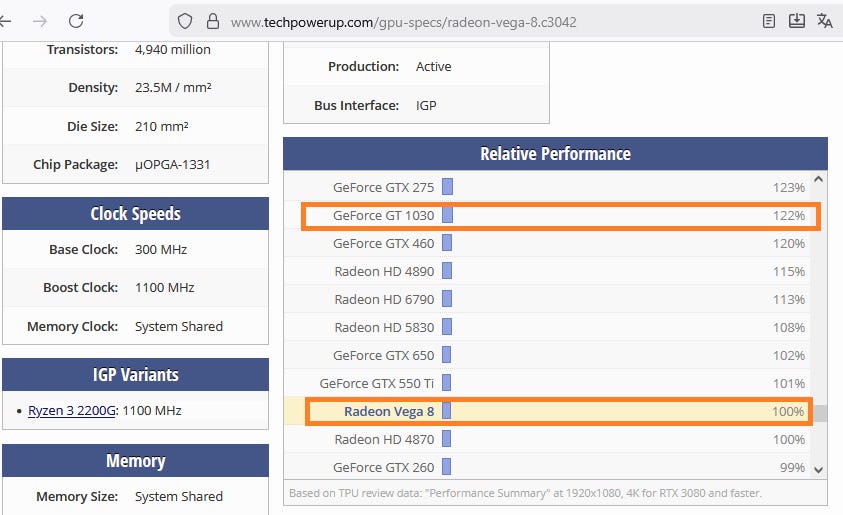This screenshot has width=843, height=515.
Task: Select the GeForce GT 1030 row
Action: click(x=560, y=216)
